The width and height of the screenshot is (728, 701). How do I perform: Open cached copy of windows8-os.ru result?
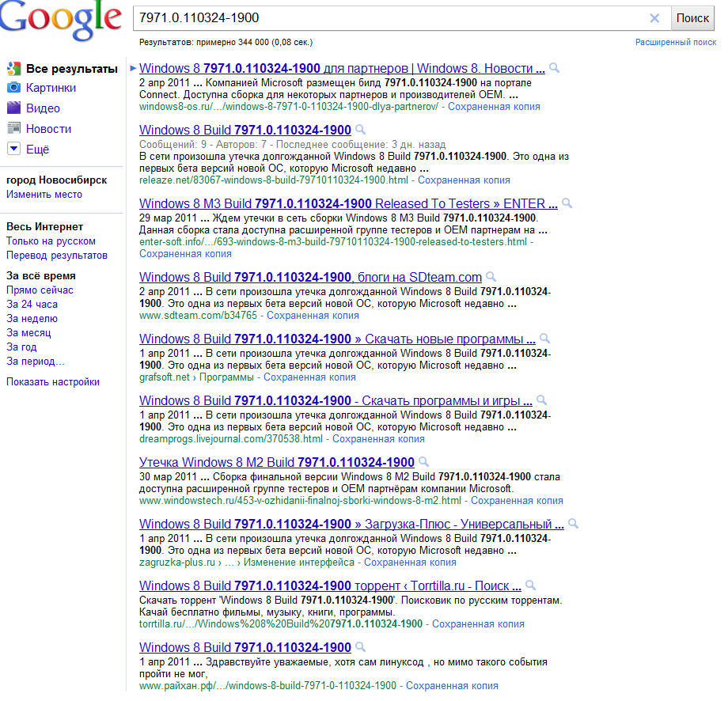[494, 107]
